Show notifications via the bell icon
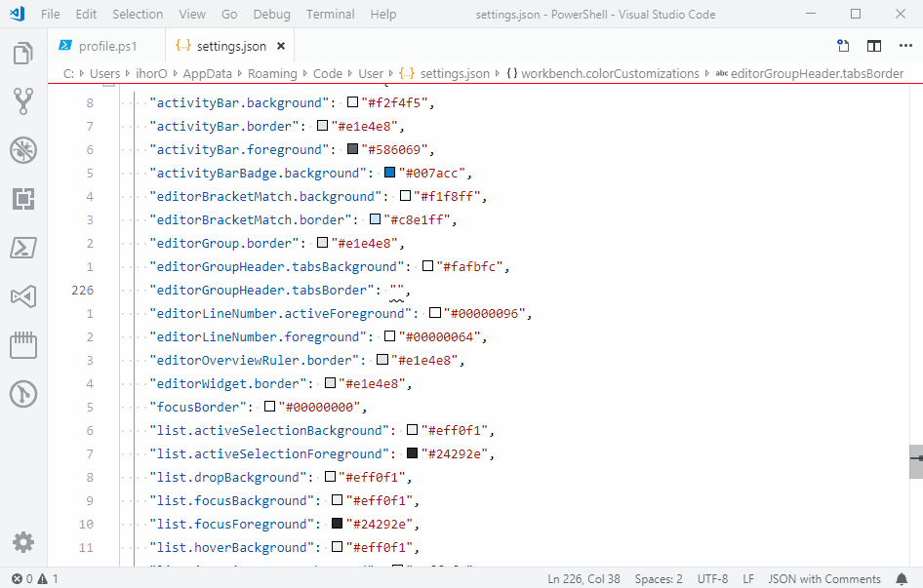This screenshot has width=923, height=588. pyautogui.click(x=902, y=578)
